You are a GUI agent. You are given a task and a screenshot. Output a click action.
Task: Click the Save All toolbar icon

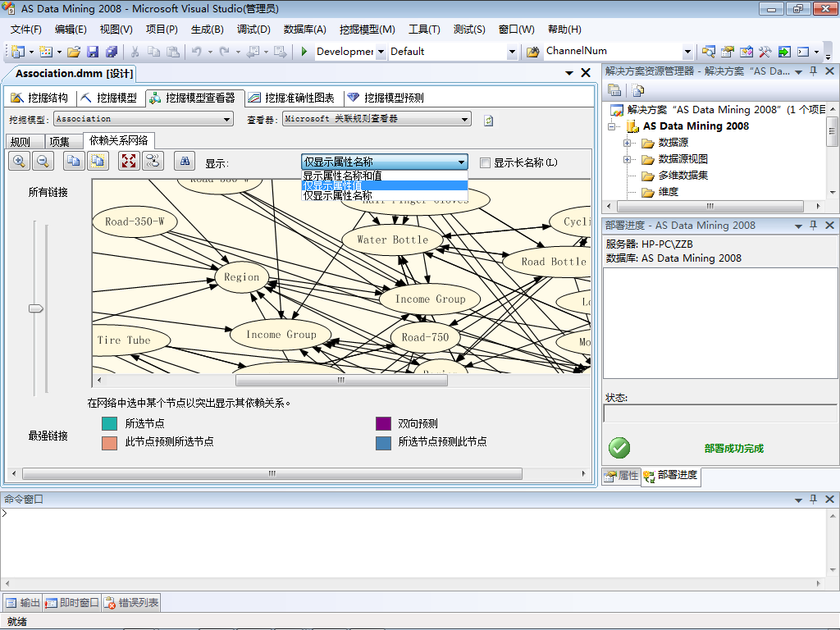(112, 52)
